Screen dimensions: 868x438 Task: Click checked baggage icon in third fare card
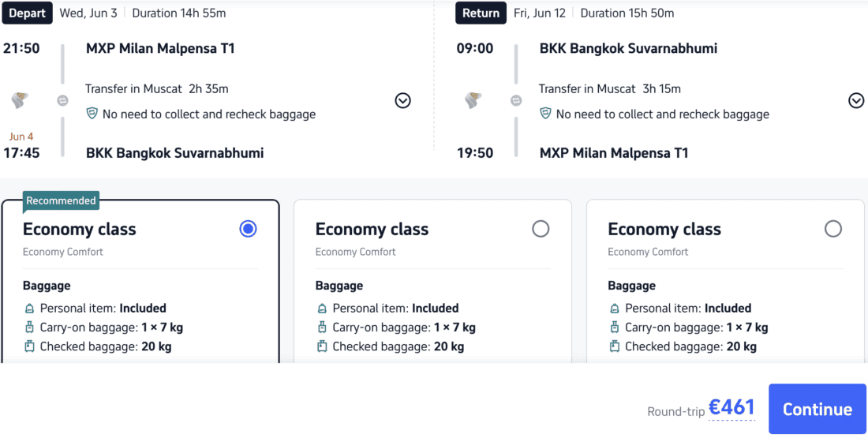click(615, 347)
